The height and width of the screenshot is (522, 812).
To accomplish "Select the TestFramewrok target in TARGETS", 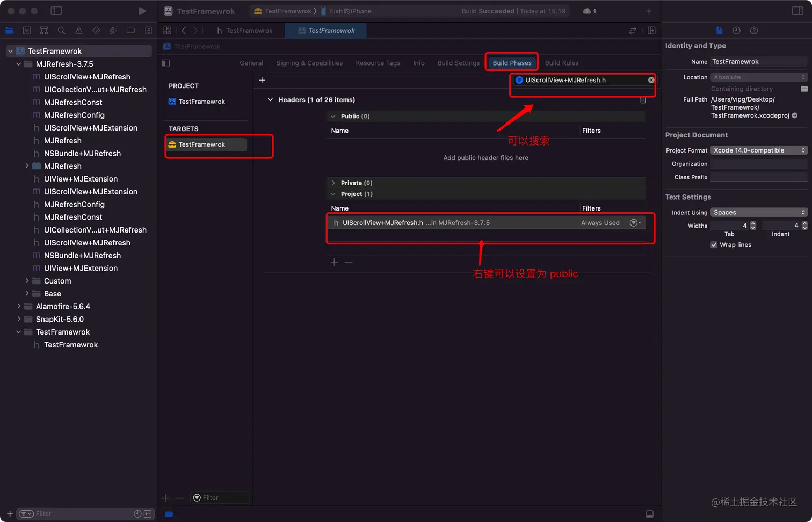I will coord(206,144).
